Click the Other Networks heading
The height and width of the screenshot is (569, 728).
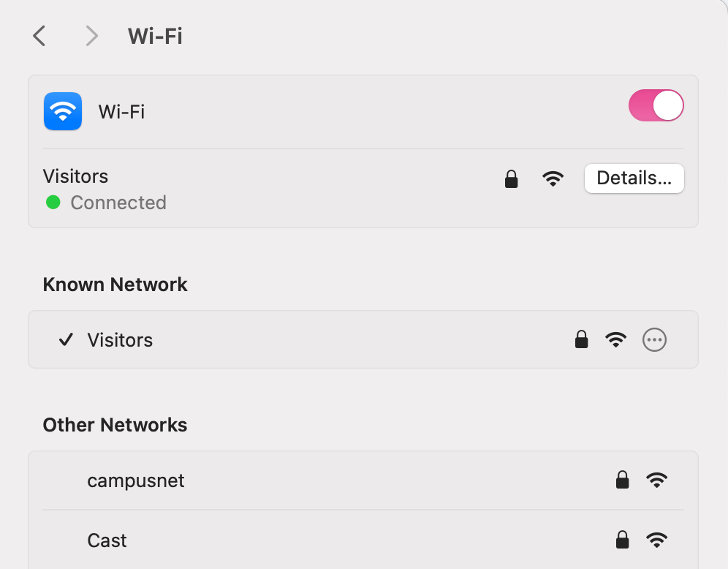(115, 424)
